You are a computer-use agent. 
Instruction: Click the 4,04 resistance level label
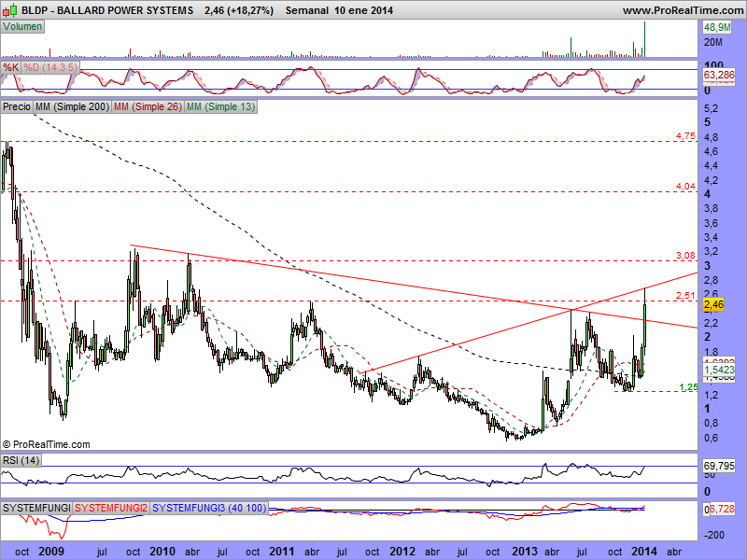pos(685,186)
